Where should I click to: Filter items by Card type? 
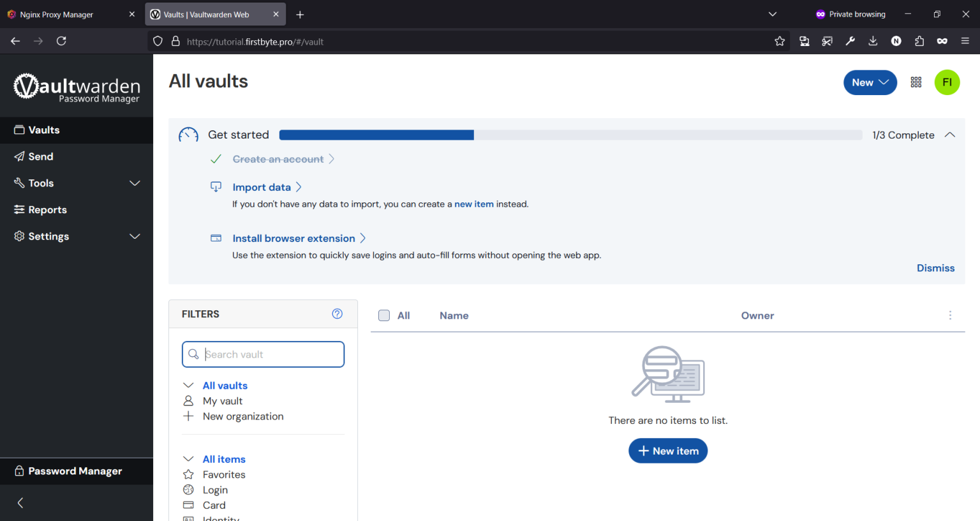(214, 505)
